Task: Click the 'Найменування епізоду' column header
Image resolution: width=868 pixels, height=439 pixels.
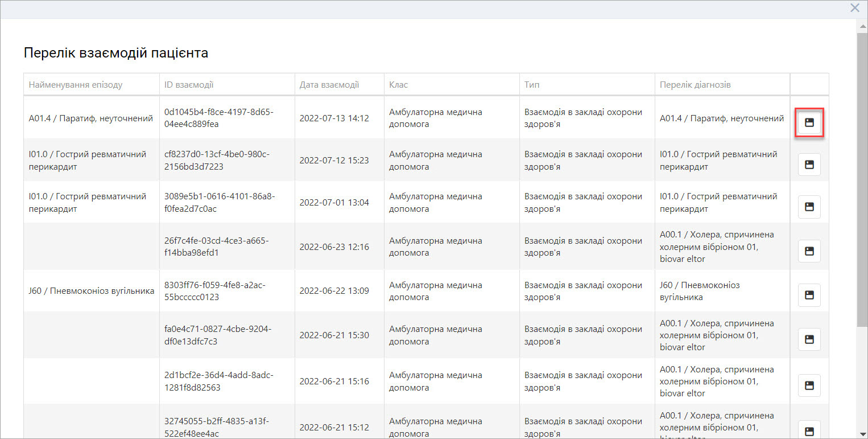Action: (76, 85)
